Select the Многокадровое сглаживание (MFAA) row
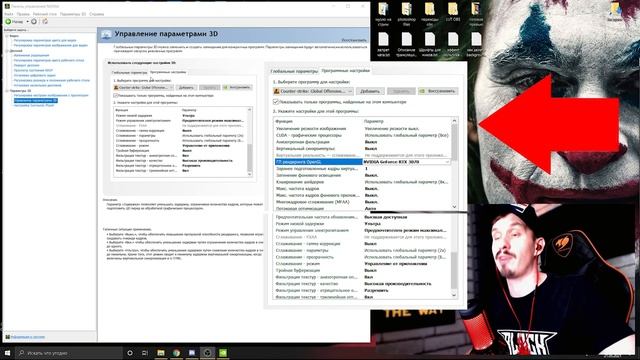Image resolution: width=640 pixels, height=360 pixels. click(x=363, y=202)
